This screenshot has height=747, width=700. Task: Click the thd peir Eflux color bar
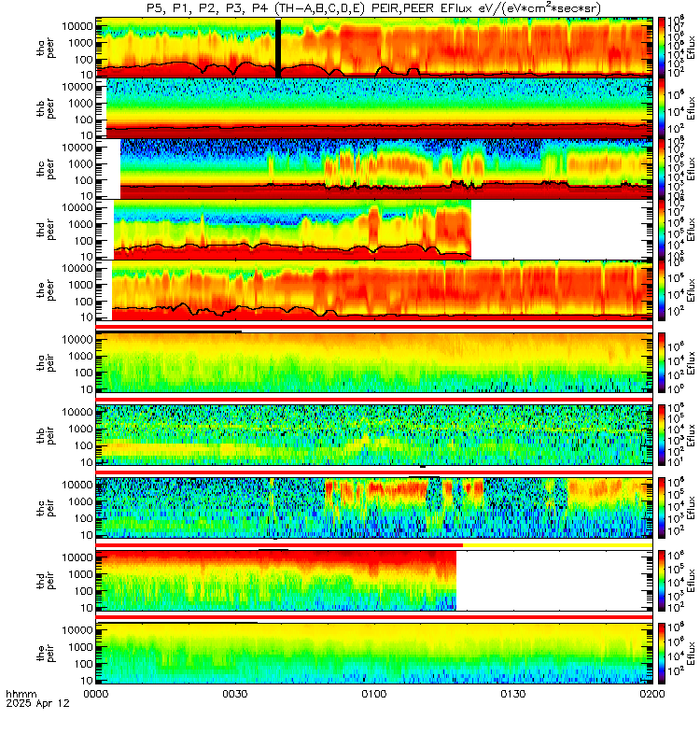pyautogui.click(x=662, y=580)
